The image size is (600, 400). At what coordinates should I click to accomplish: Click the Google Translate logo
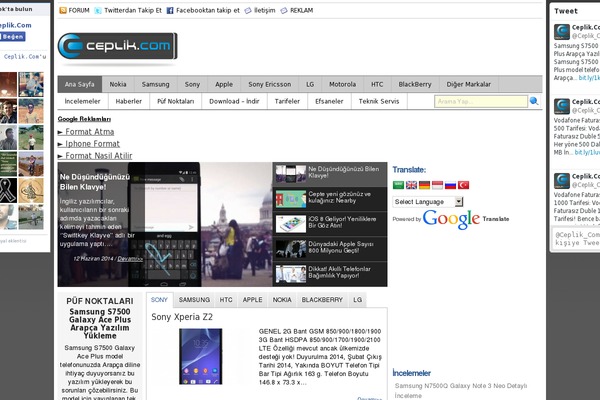click(451, 219)
